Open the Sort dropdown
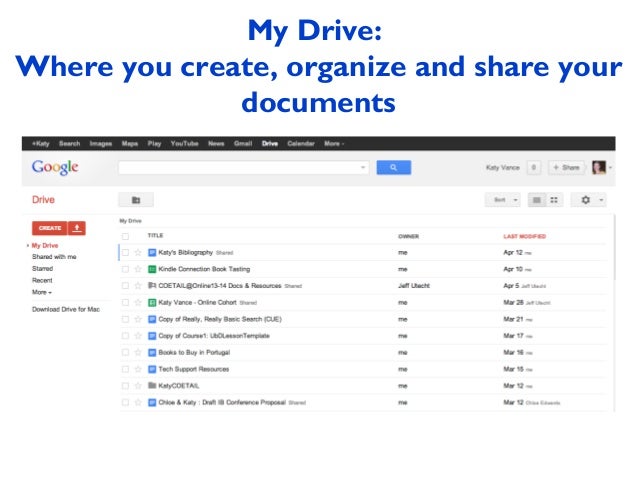Screen dimensions: 638x479 [x=503, y=200]
